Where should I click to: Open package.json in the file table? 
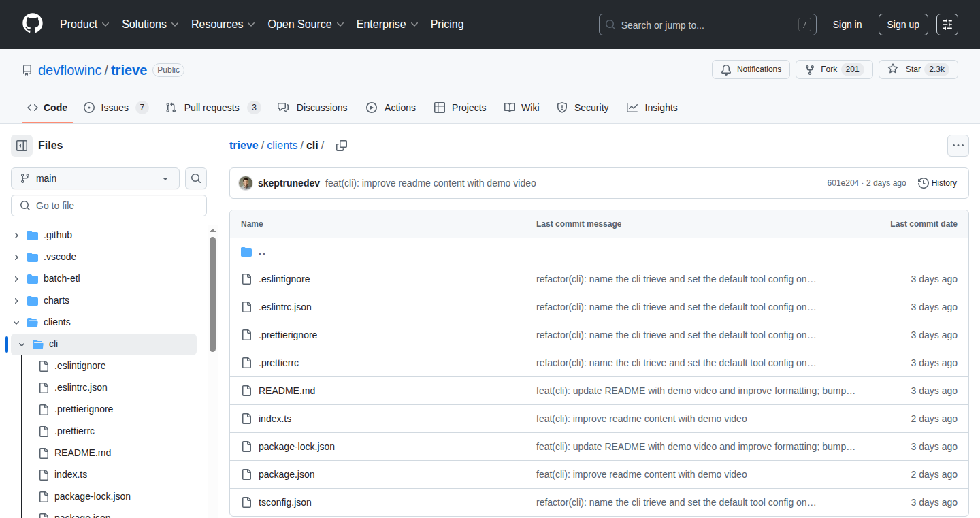[287, 474]
